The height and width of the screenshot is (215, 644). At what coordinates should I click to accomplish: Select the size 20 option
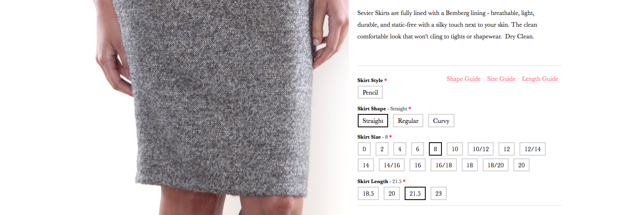(x=522, y=165)
